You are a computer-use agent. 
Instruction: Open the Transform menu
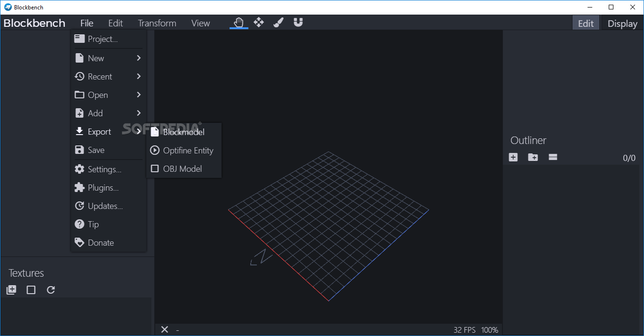click(x=157, y=23)
